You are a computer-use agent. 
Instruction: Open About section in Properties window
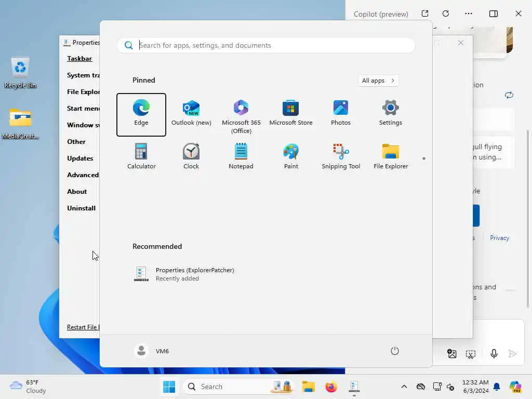click(x=77, y=191)
